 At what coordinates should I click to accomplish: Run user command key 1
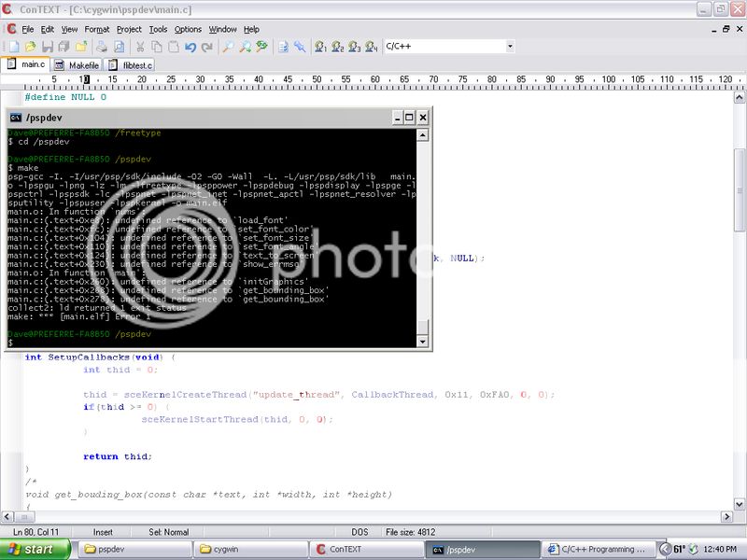tap(321, 46)
